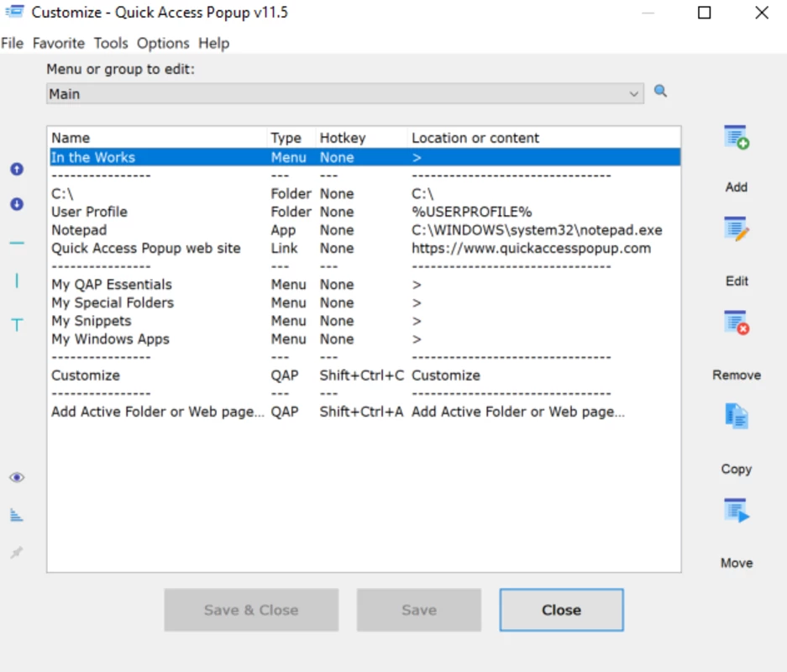Open the Options menu
Image resolution: width=787 pixels, height=672 pixels.
click(163, 43)
